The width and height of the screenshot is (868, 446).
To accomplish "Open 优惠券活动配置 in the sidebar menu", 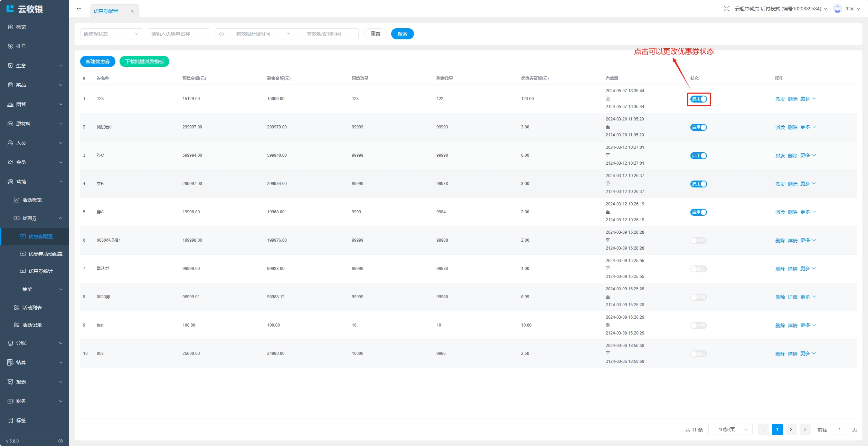I will pos(45,254).
